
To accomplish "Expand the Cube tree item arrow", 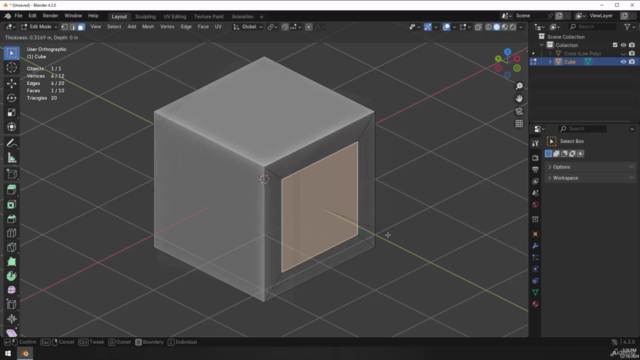I will tap(550, 62).
